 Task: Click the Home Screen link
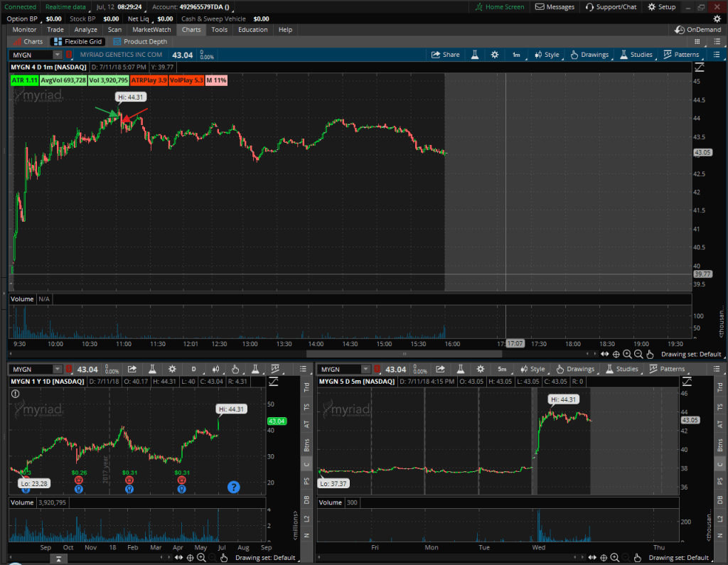(x=500, y=7)
